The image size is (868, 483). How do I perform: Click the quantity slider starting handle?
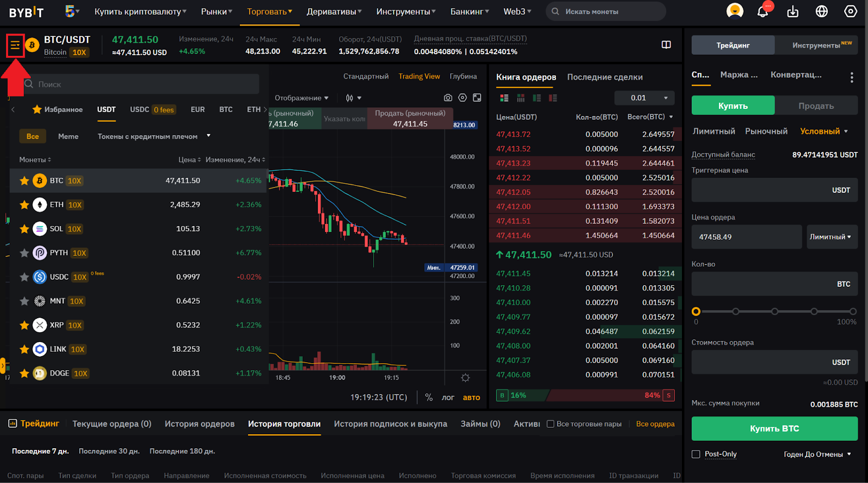click(696, 311)
